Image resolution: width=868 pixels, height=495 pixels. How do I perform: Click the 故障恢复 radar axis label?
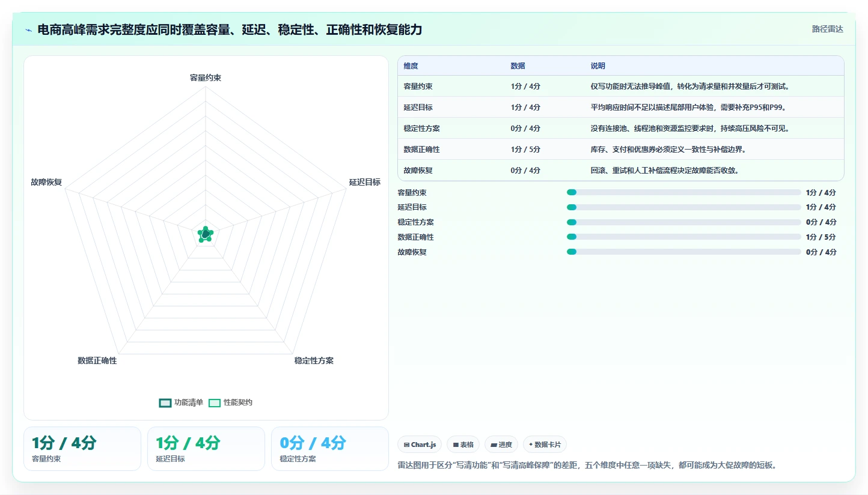point(46,182)
